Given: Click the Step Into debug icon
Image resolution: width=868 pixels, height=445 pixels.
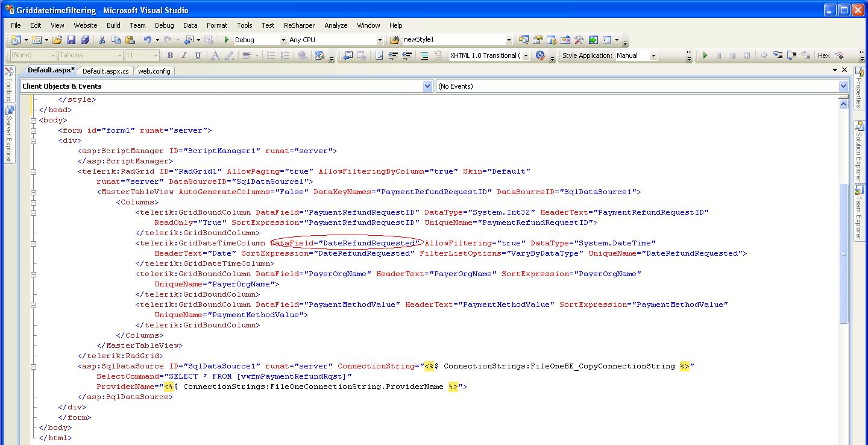Looking at the screenshot, I should pyautogui.click(x=778, y=55).
